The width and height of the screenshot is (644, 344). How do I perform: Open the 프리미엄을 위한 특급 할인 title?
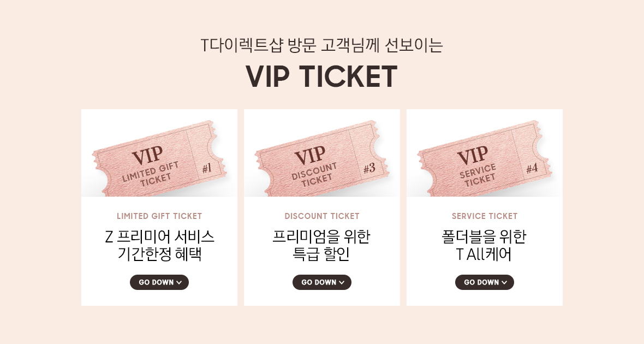[321, 245]
